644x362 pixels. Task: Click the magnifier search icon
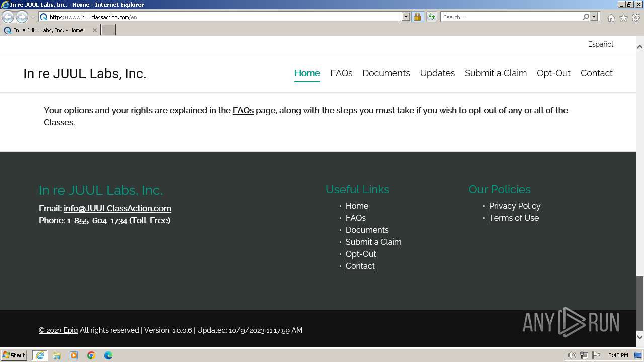586,17
